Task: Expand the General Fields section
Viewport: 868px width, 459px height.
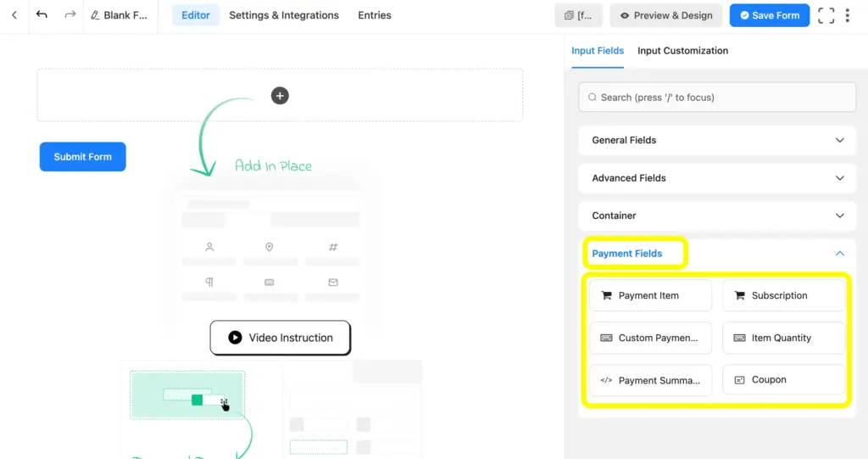Action: tap(717, 140)
